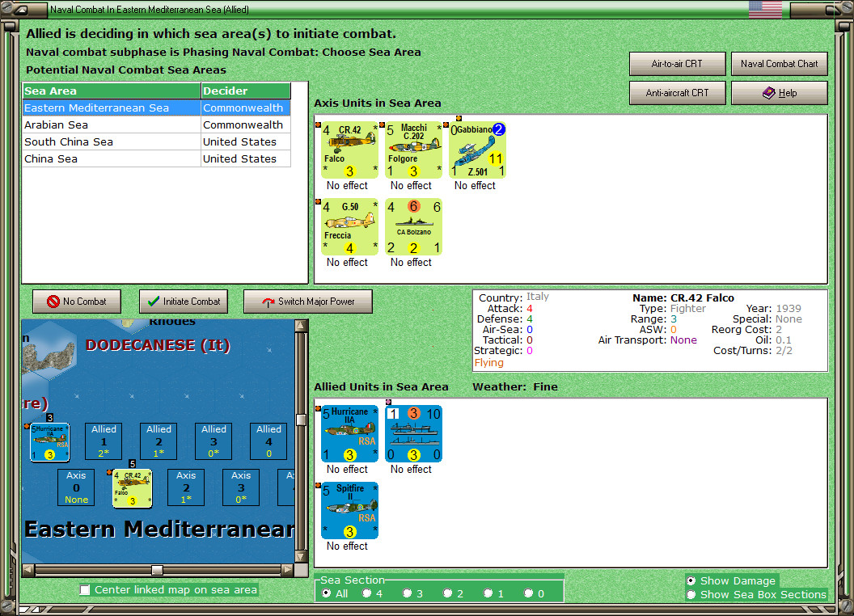Image resolution: width=854 pixels, height=616 pixels.
Task: Select sea section 0 radio button
Action: click(x=528, y=593)
